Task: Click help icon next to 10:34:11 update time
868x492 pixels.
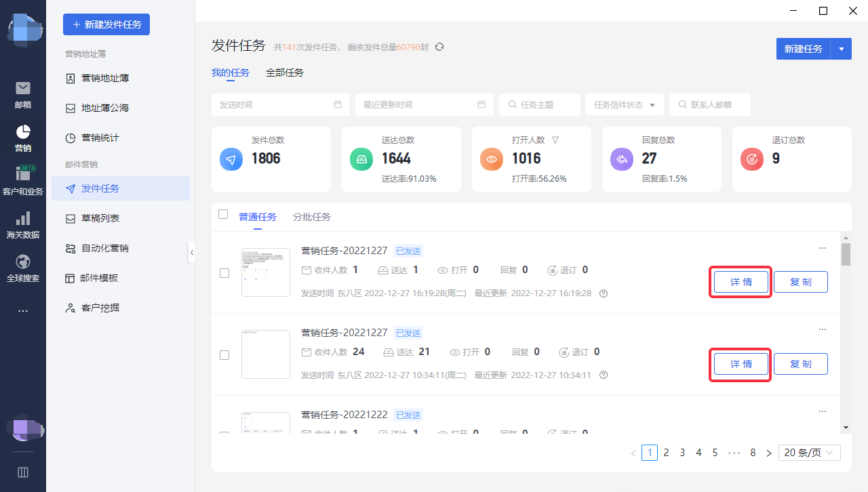Action: 604,375
